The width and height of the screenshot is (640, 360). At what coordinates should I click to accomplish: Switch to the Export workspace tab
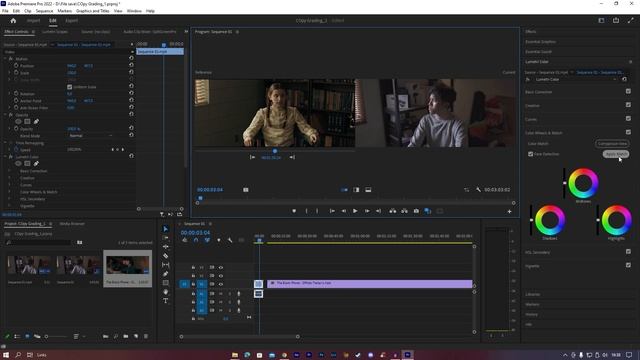71,20
